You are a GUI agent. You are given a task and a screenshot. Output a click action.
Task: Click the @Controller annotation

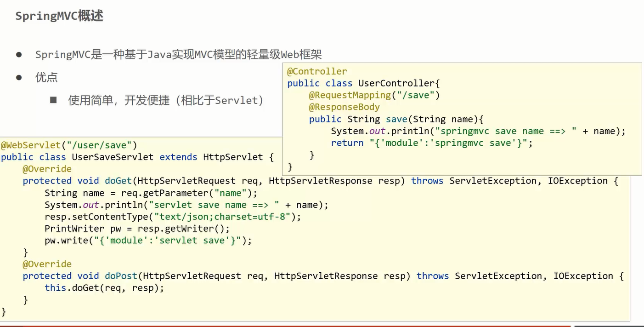(317, 71)
